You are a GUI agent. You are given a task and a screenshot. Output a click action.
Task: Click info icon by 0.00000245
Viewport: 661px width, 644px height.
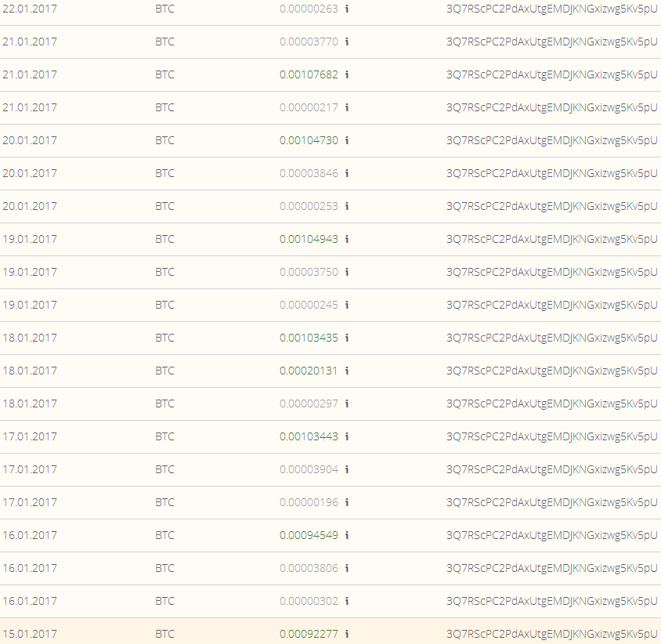click(347, 305)
